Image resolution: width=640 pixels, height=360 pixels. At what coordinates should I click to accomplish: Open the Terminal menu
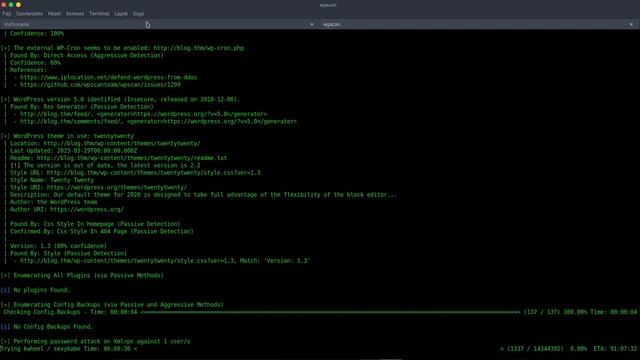tap(99, 13)
